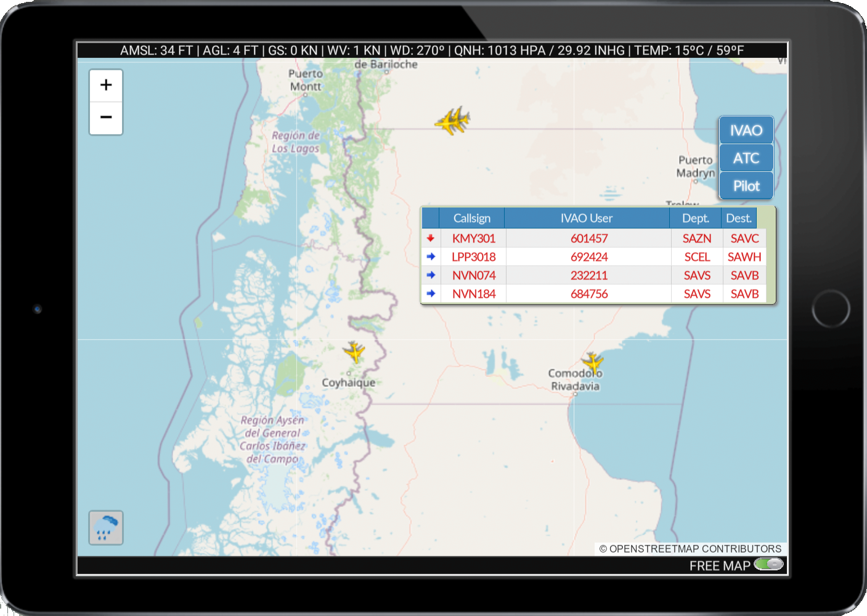
Task: Click the zoom in plus button
Action: click(106, 85)
